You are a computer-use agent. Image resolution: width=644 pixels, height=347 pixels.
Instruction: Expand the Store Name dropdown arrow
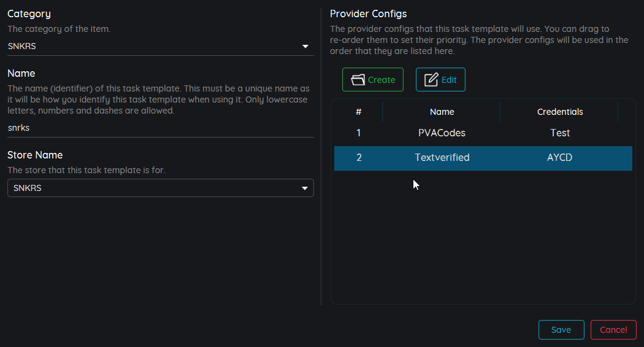(x=305, y=189)
